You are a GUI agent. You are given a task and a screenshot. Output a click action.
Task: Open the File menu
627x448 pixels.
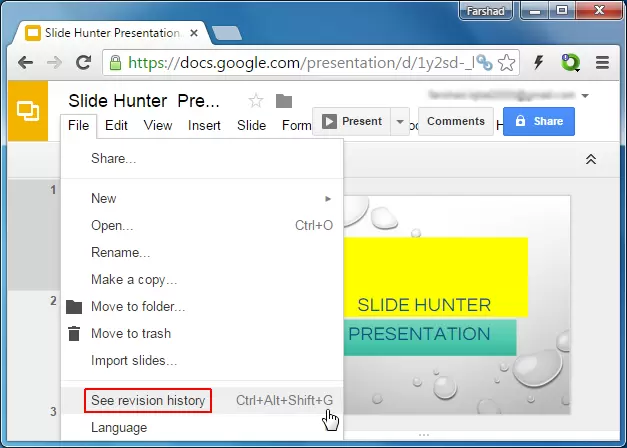point(78,125)
